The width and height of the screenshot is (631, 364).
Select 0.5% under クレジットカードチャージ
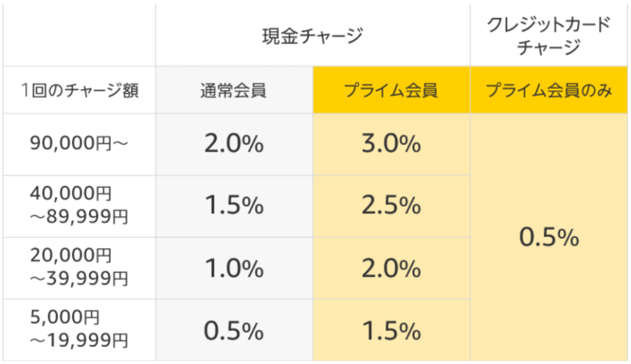(549, 237)
